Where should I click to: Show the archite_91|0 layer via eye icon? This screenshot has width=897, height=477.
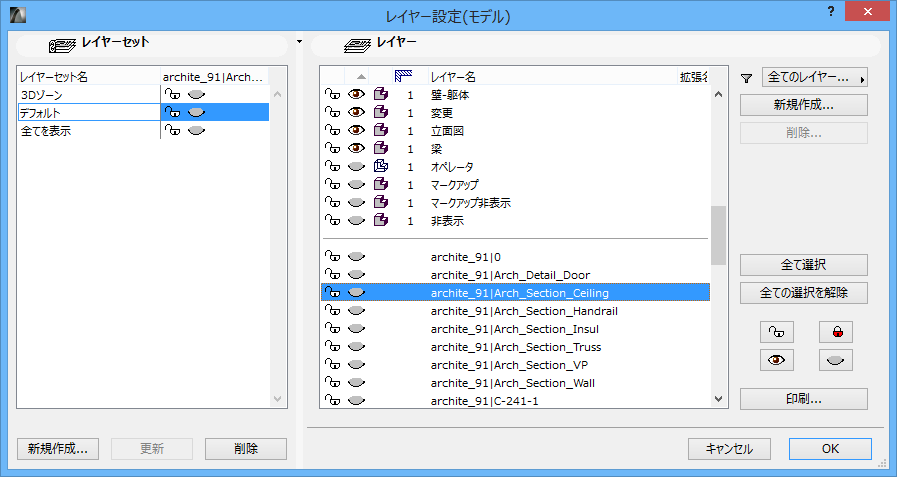[356, 257]
